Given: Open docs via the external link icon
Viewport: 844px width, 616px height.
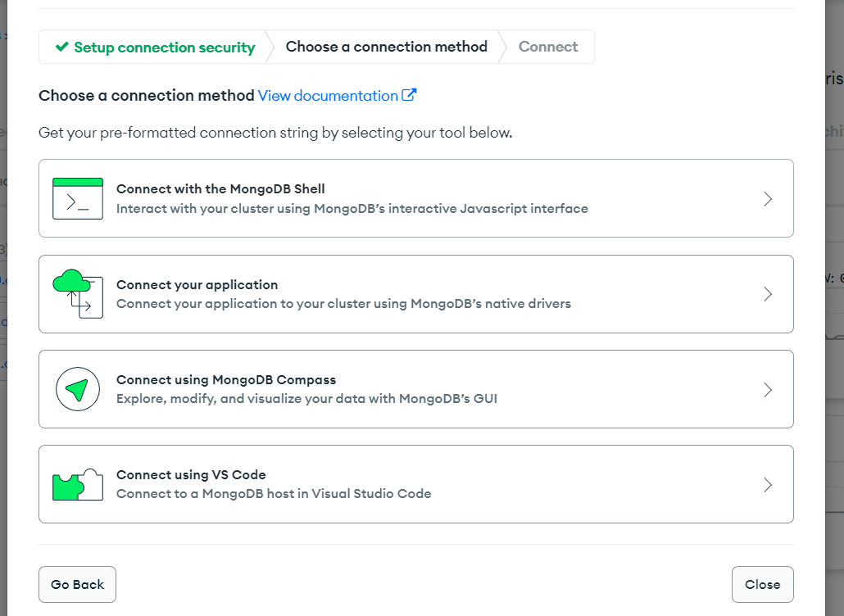Looking at the screenshot, I should pyautogui.click(x=408, y=95).
